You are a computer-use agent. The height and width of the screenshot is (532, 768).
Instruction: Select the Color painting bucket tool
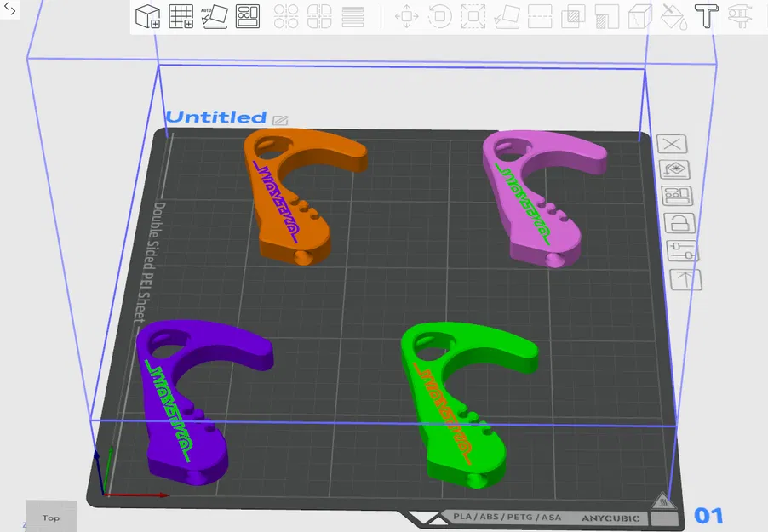pos(673,16)
